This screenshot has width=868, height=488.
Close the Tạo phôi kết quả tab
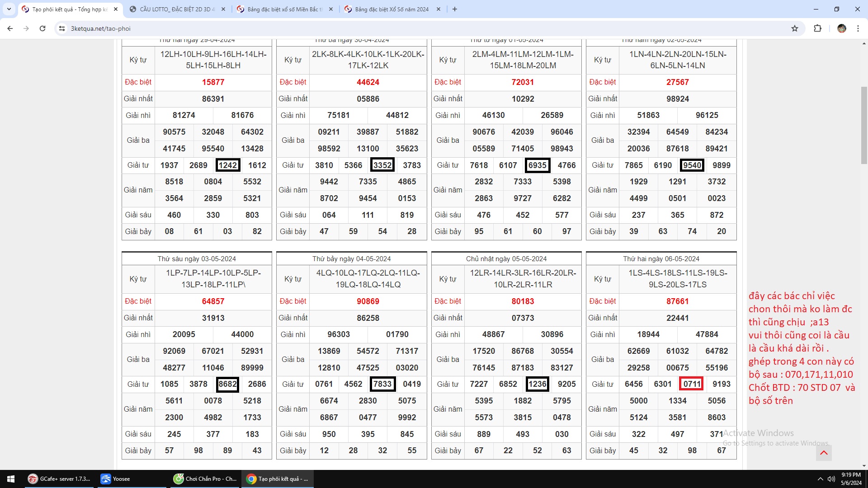pyautogui.click(x=116, y=9)
